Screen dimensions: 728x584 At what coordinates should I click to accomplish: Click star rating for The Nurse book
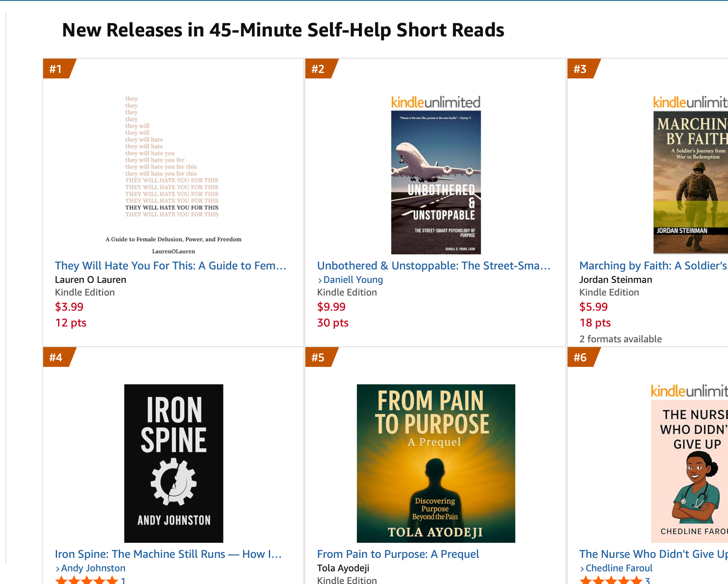point(611,580)
